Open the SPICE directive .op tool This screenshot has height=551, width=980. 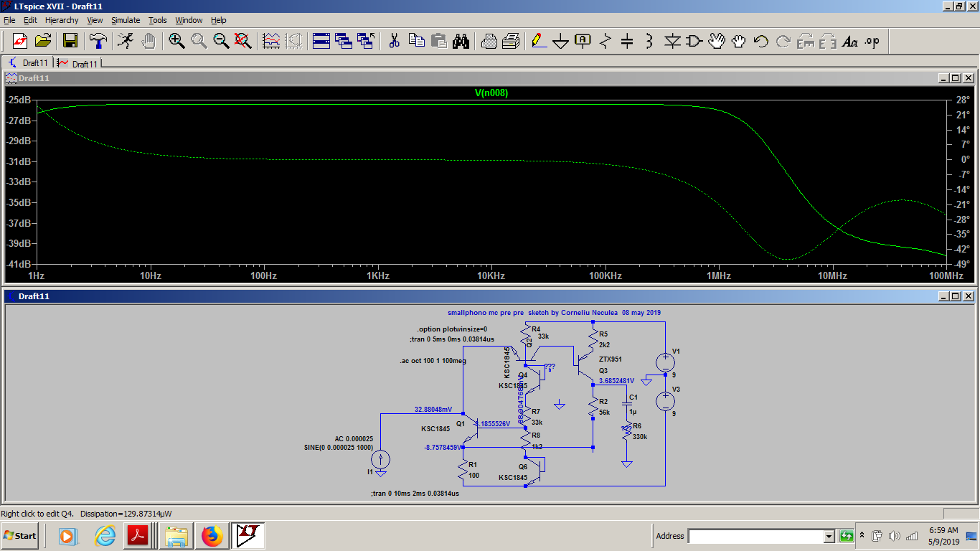pyautogui.click(x=872, y=41)
